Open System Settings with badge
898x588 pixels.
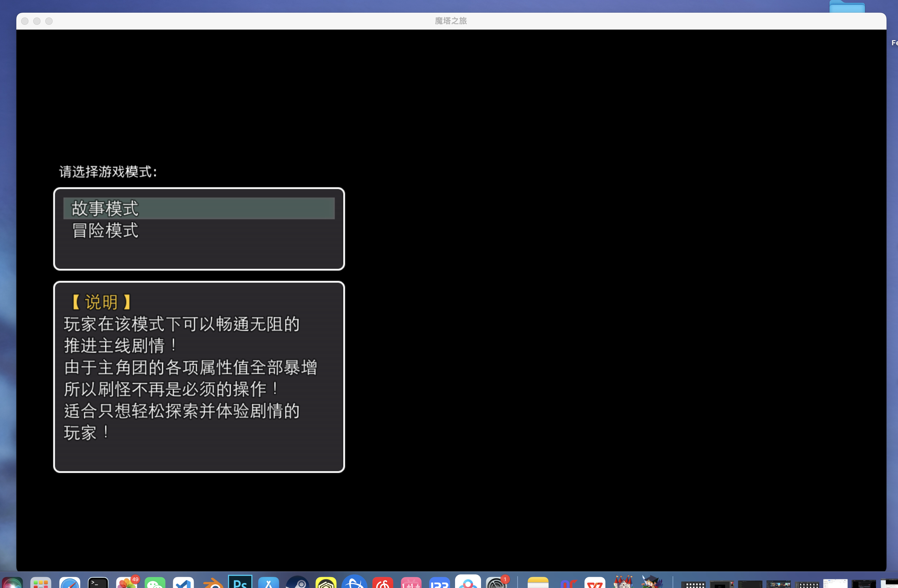tap(496, 583)
